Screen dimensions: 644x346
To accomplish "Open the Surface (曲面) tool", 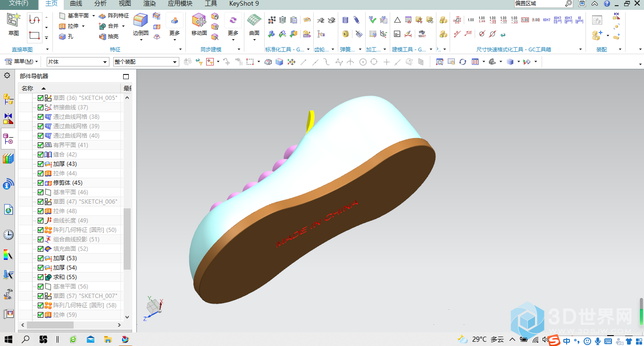I will click(254, 25).
